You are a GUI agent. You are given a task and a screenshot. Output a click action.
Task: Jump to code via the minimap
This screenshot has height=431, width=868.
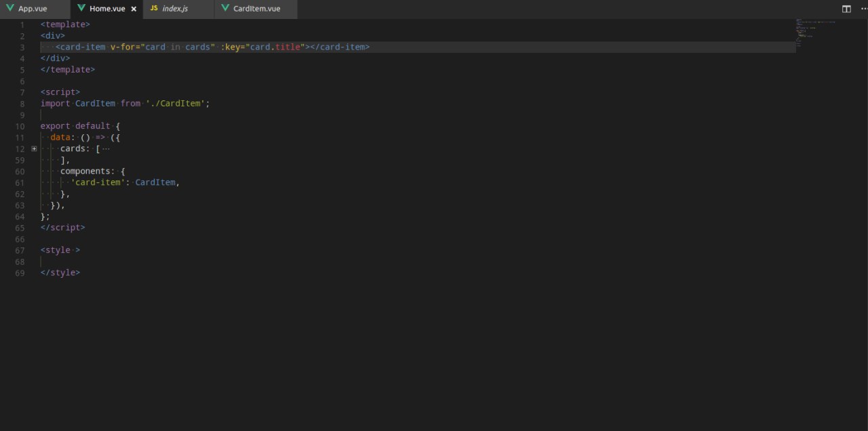click(817, 33)
